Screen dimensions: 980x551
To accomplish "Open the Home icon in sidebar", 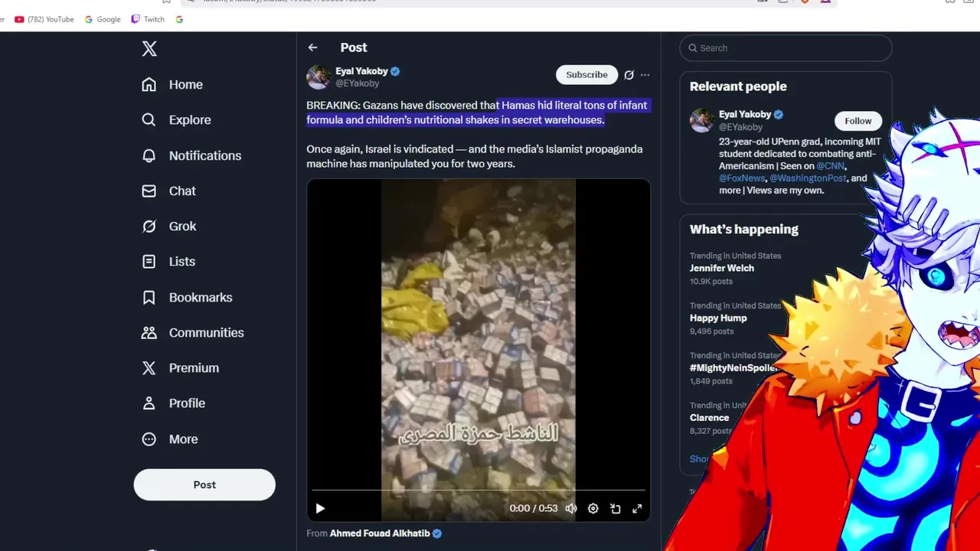I will [149, 84].
